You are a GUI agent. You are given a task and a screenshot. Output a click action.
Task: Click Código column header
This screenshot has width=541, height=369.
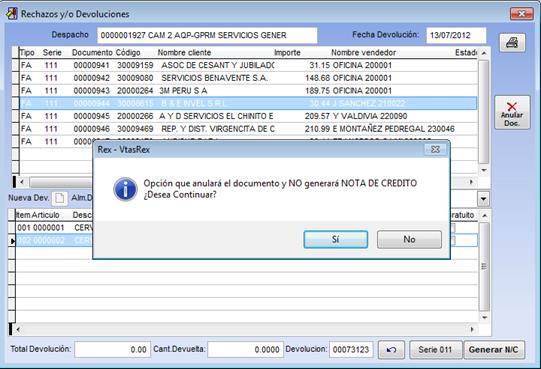(128, 53)
